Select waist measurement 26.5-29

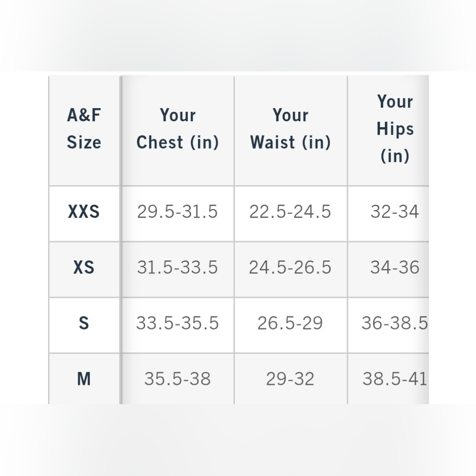tap(290, 323)
